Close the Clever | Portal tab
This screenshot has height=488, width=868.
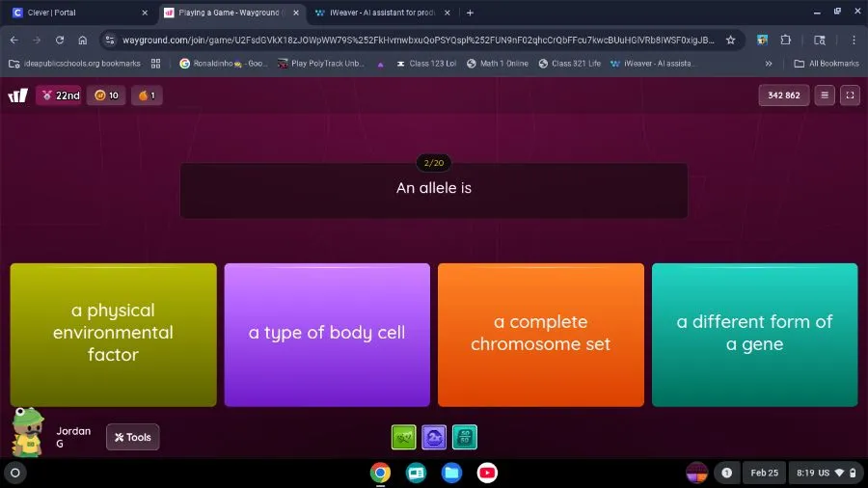145,13
